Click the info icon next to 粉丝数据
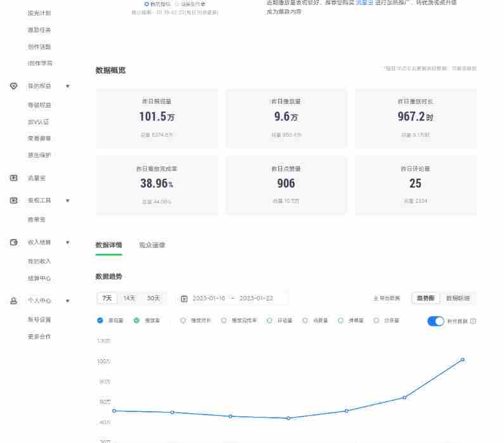The image size is (504, 443). click(x=473, y=321)
